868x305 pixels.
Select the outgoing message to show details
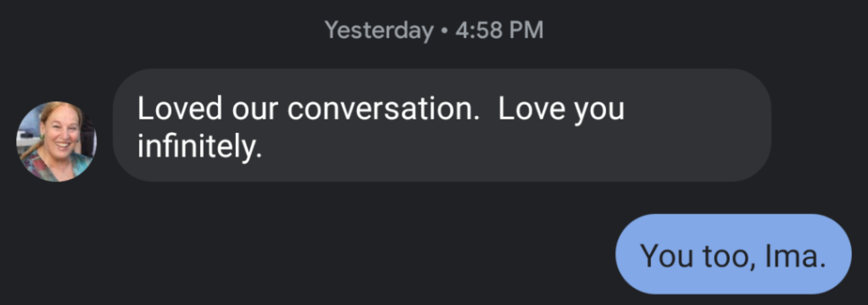tap(733, 254)
